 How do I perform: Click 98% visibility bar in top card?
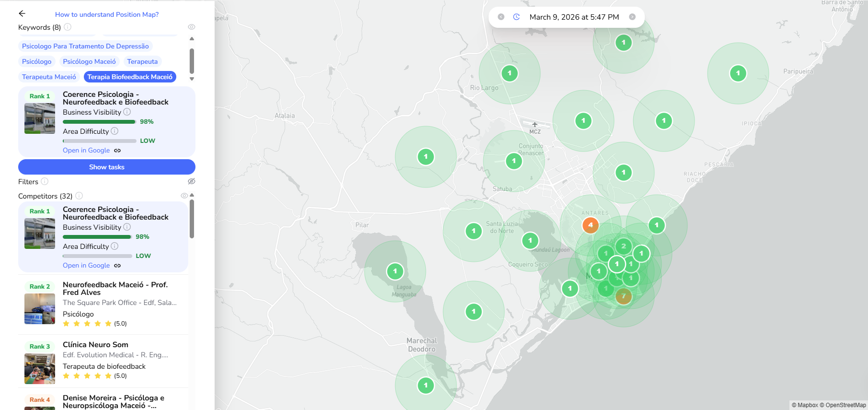pyautogui.click(x=99, y=122)
